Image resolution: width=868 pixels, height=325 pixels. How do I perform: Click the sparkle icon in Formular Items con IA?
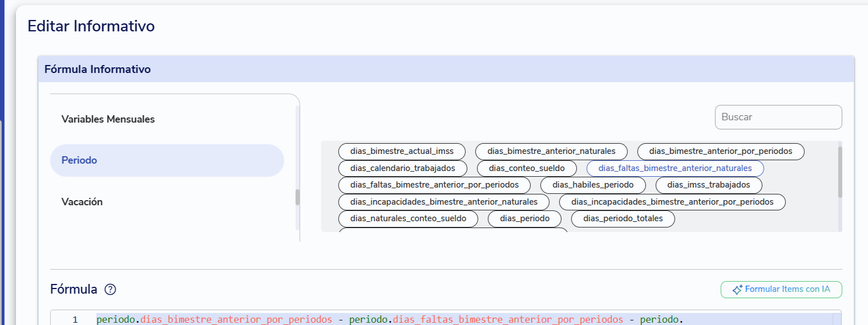point(737,290)
